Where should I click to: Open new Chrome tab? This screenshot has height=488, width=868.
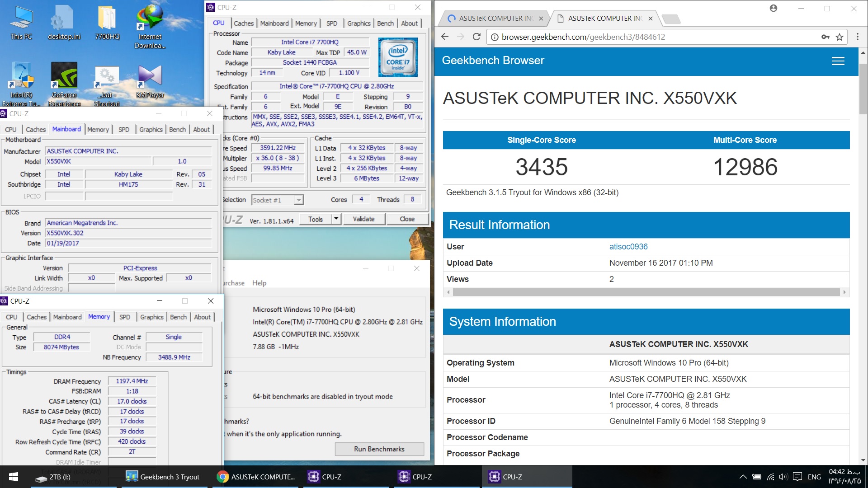coord(671,19)
